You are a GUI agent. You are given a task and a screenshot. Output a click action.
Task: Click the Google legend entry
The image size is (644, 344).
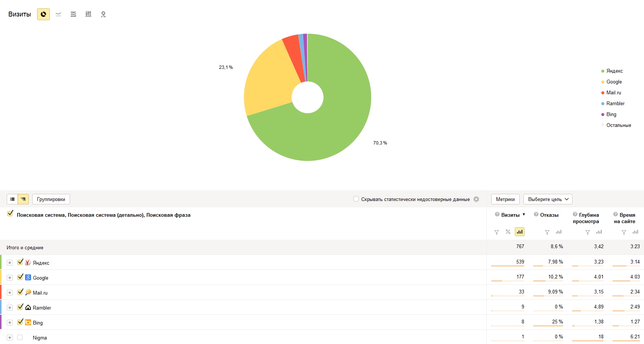pyautogui.click(x=611, y=82)
